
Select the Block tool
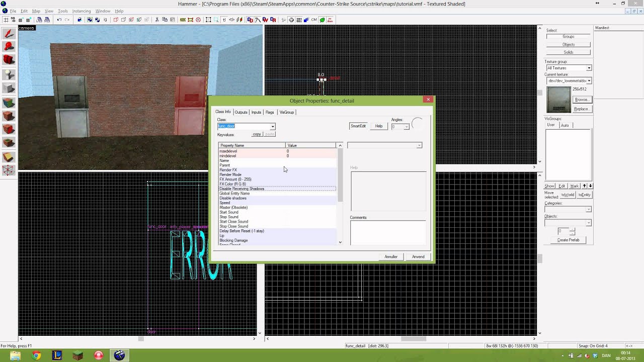click(9, 88)
